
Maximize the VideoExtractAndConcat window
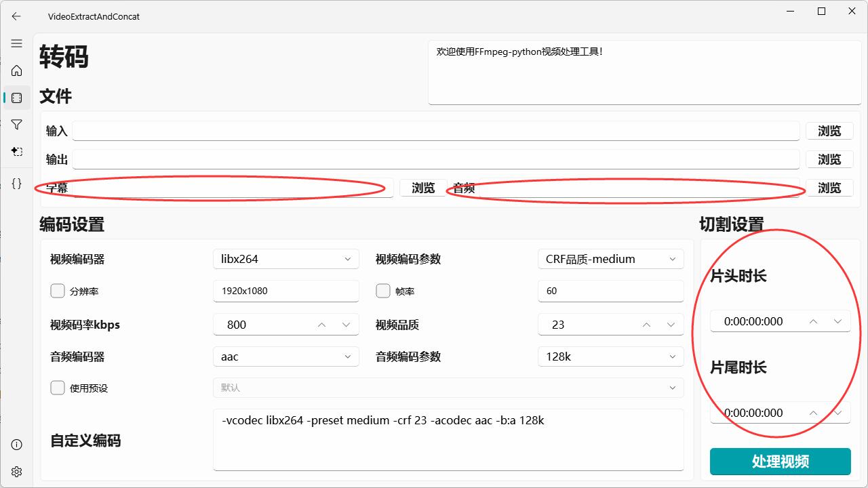(x=821, y=11)
